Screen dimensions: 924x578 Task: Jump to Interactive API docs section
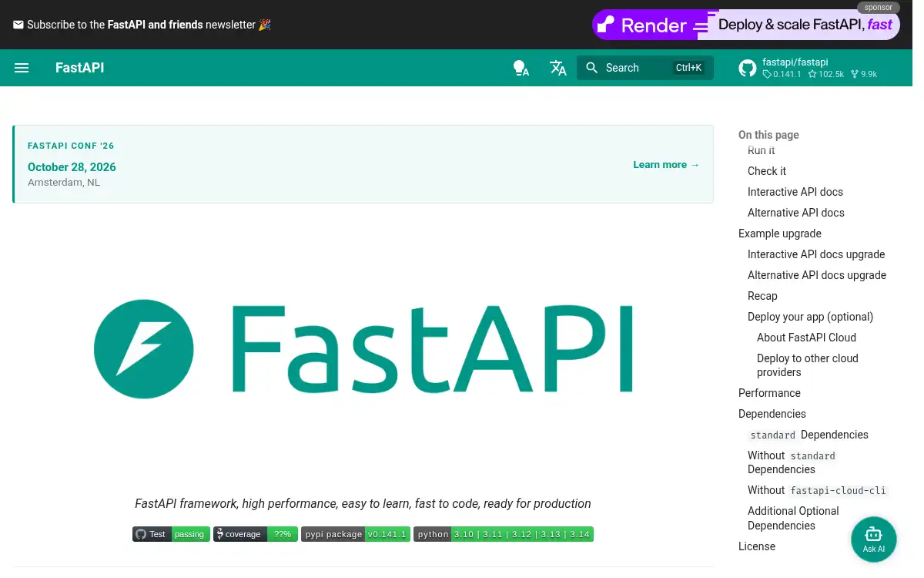coord(795,192)
